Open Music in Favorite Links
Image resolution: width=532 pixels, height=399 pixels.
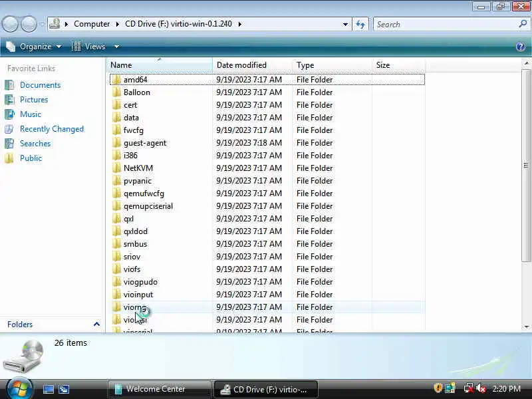tap(31, 114)
